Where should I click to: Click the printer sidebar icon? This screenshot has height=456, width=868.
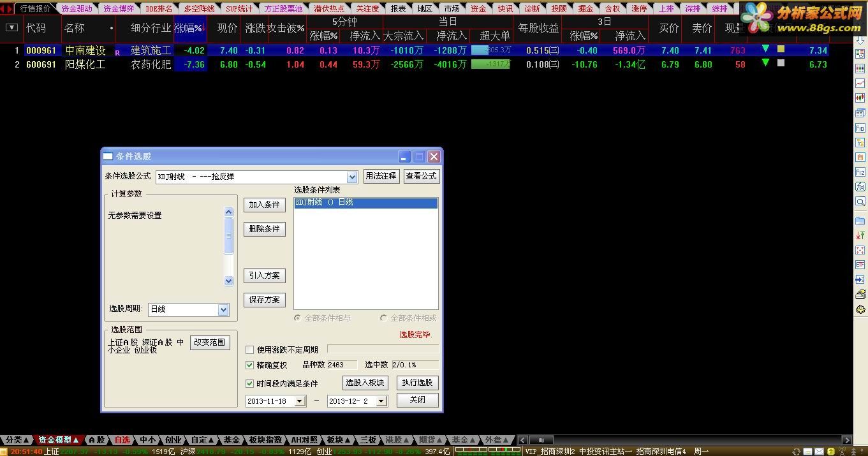coord(860,295)
